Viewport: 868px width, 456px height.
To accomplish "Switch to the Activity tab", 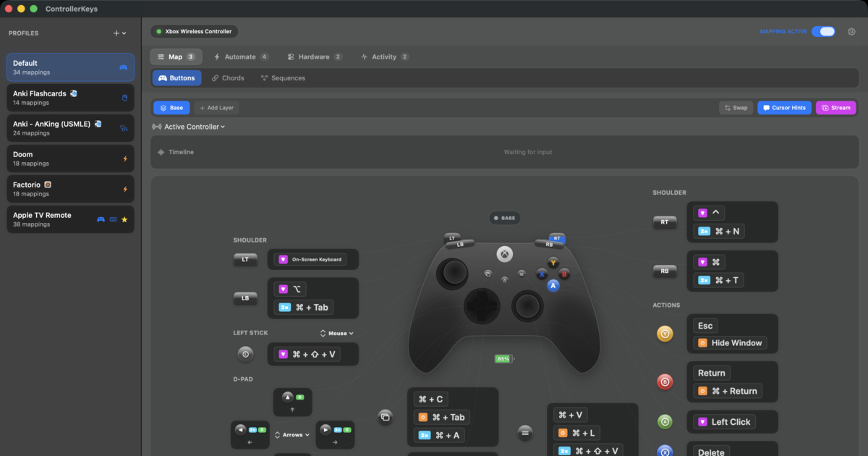I will (385, 56).
